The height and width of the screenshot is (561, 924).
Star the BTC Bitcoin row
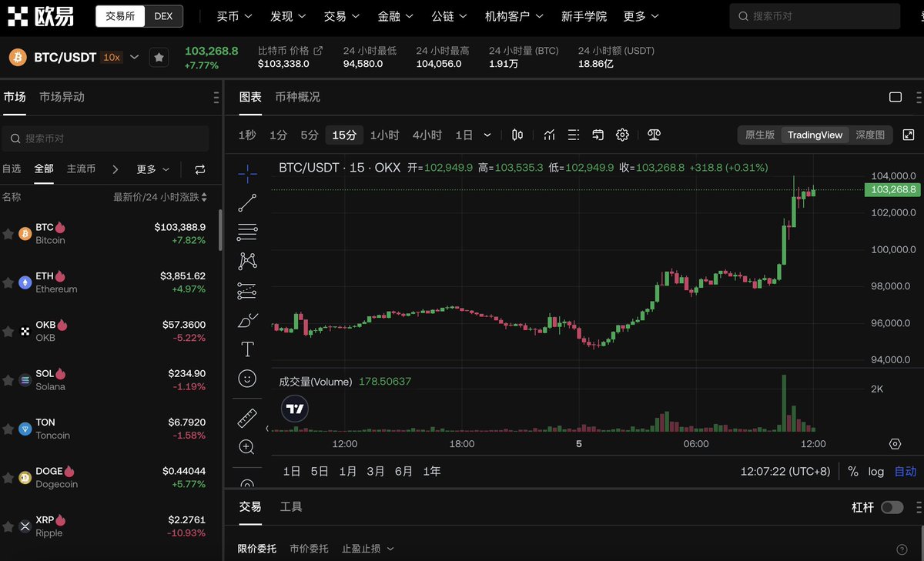(8, 234)
